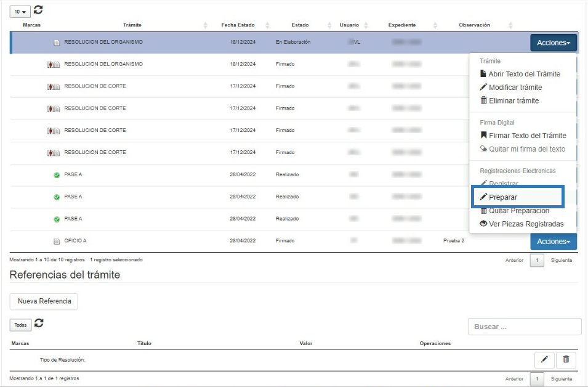This screenshot has width=588, height=387.
Task: Open Ver Piezas Registradas
Action: 525,224
